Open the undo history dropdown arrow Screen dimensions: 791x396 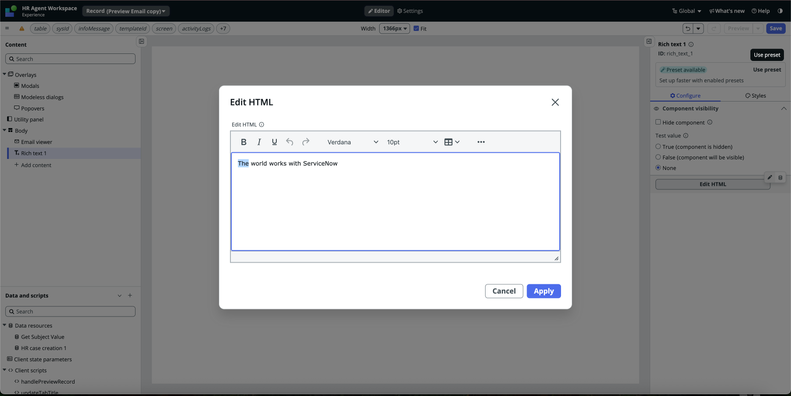click(x=698, y=29)
